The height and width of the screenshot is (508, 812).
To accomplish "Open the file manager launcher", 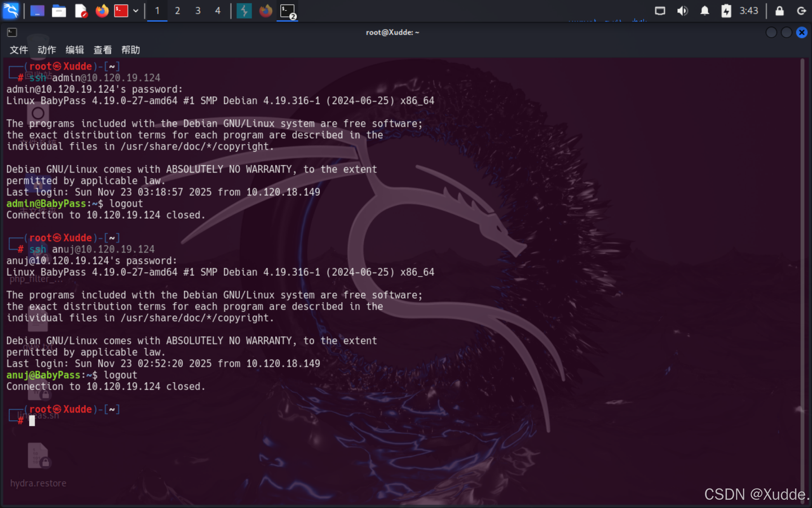I will point(59,11).
